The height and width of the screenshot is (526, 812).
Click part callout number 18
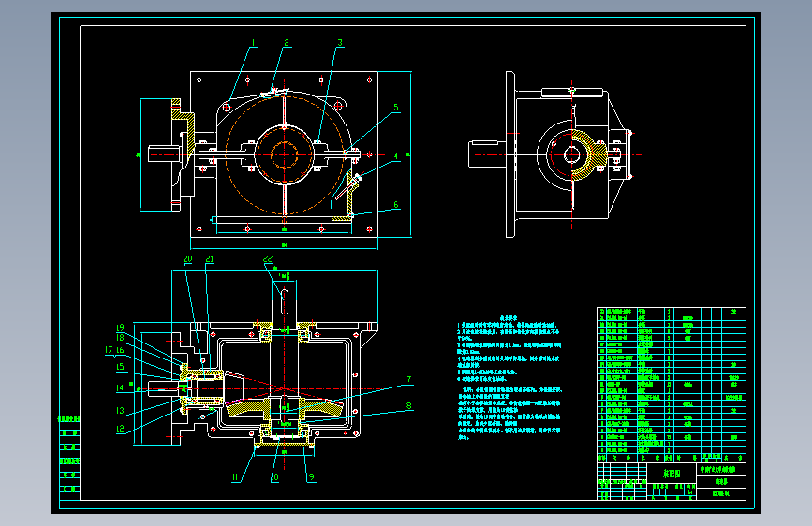coord(120,338)
